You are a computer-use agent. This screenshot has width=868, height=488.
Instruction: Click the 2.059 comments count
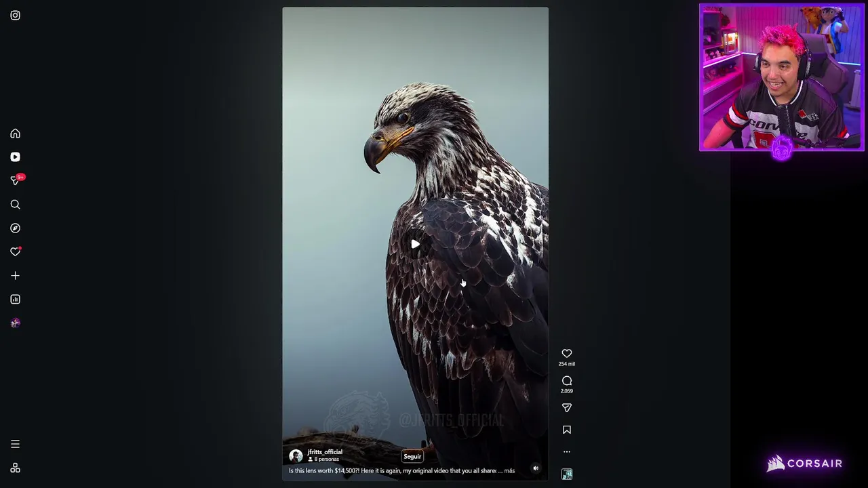pyautogui.click(x=567, y=391)
